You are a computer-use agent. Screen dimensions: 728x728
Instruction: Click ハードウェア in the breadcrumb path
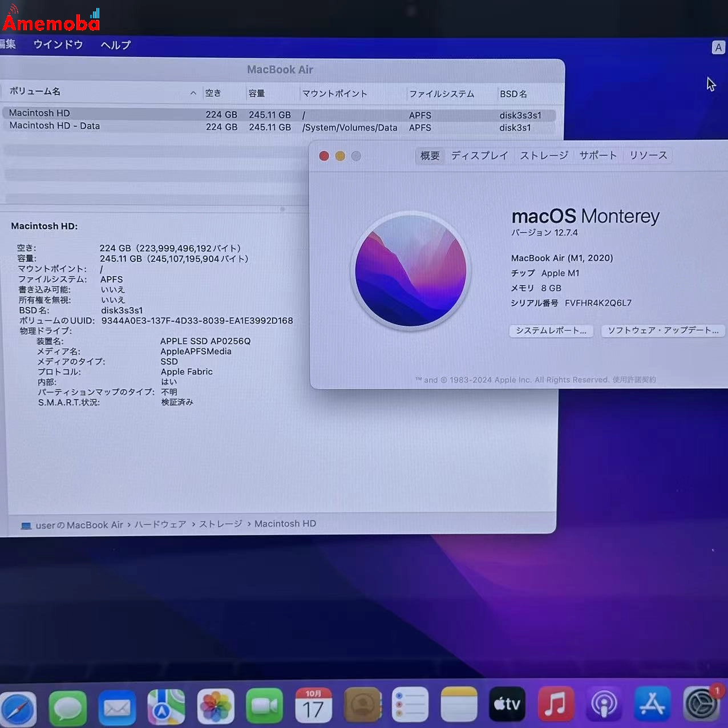click(x=161, y=524)
